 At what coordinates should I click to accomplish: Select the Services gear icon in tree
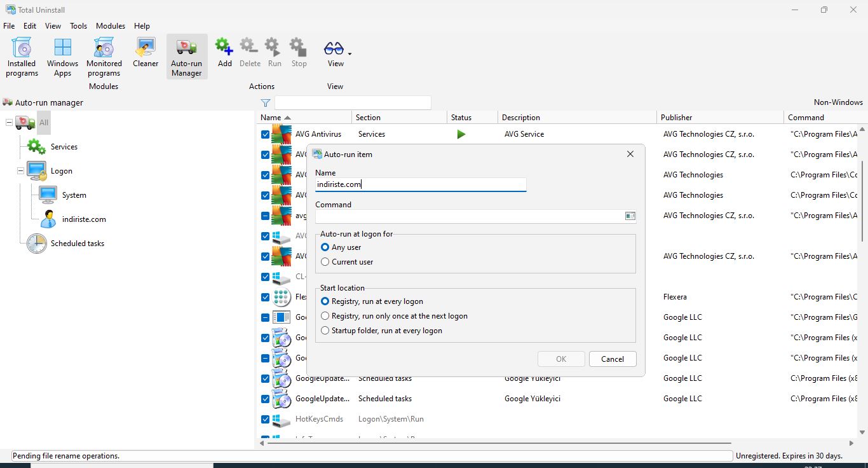tap(36, 147)
